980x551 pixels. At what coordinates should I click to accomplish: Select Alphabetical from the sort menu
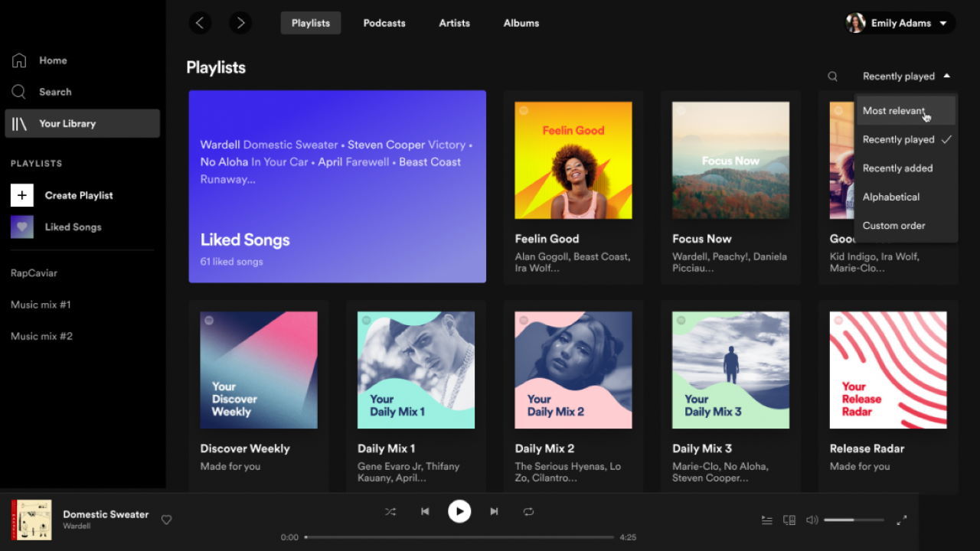coord(890,197)
